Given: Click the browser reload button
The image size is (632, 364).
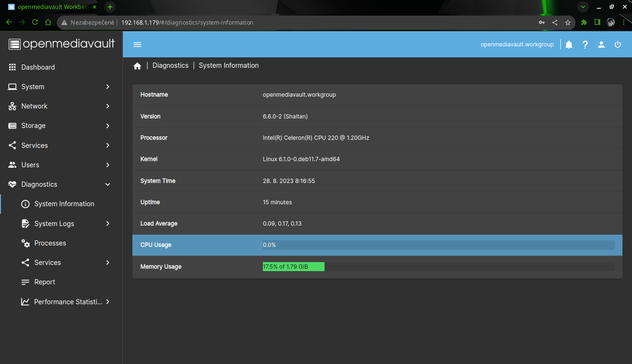Looking at the screenshot, I should coord(35,22).
